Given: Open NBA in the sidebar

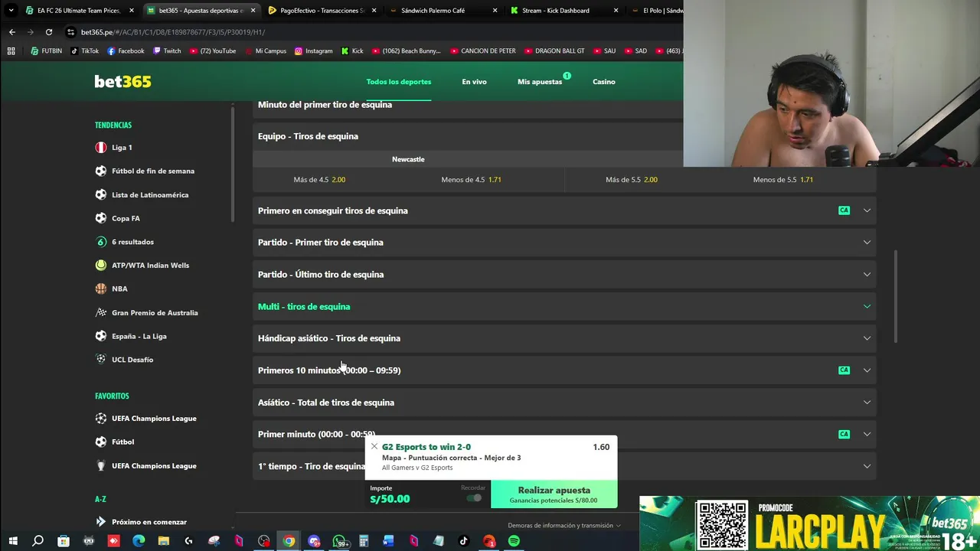Looking at the screenshot, I should coord(119,289).
